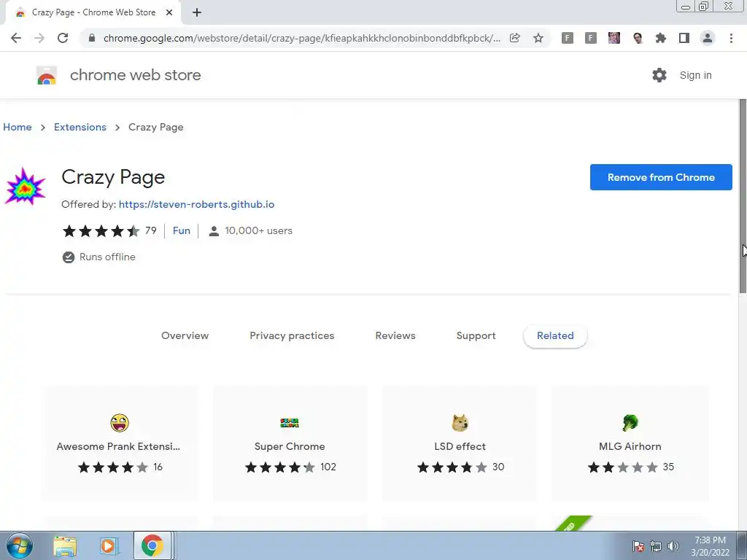Image resolution: width=747 pixels, height=560 pixels.
Task: Reload the Crazy Page webstore page
Action: pos(63,38)
